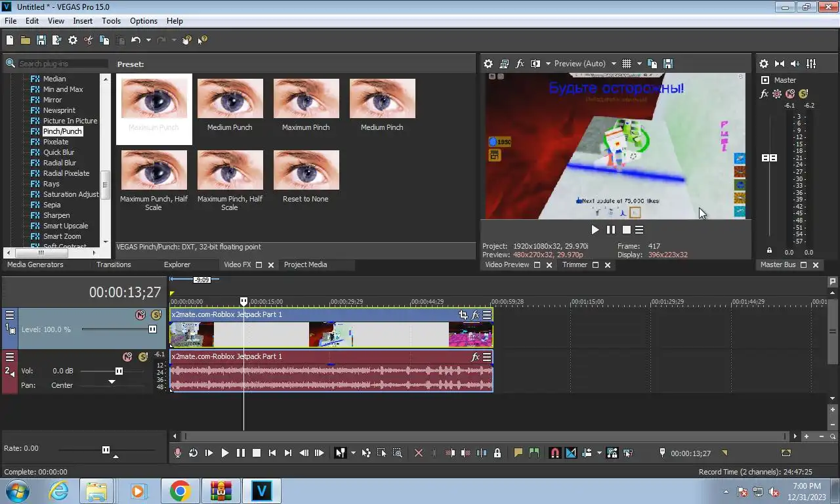This screenshot has width=840, height=504.
Task: Open Mixing Console icon in Master Bus
Action: pos(811,64)
